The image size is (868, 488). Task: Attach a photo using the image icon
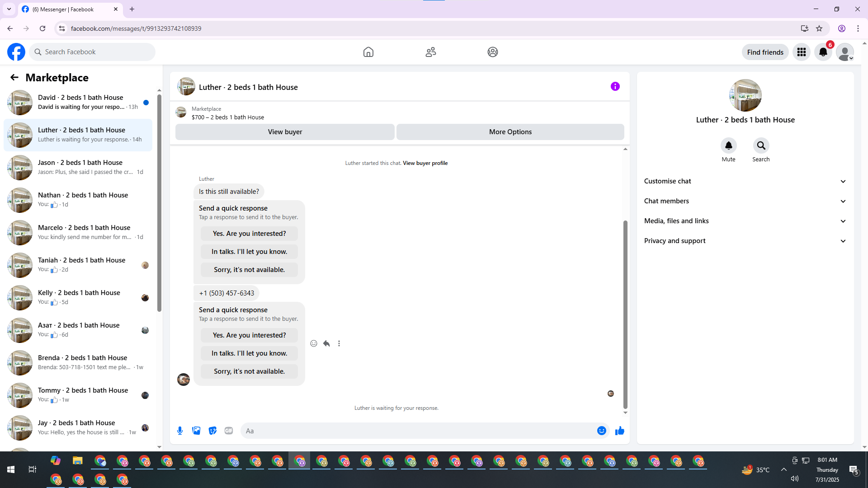click(x=196, y=431)
